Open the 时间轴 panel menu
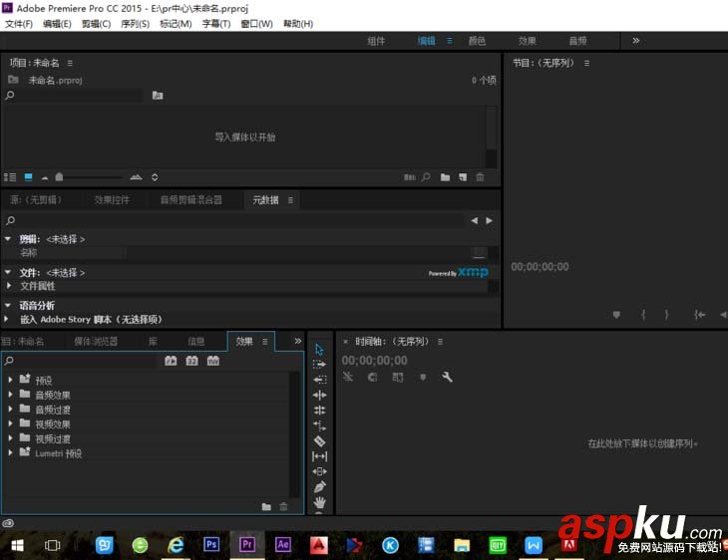Screen dimensions: 728x560 [440, 342]
